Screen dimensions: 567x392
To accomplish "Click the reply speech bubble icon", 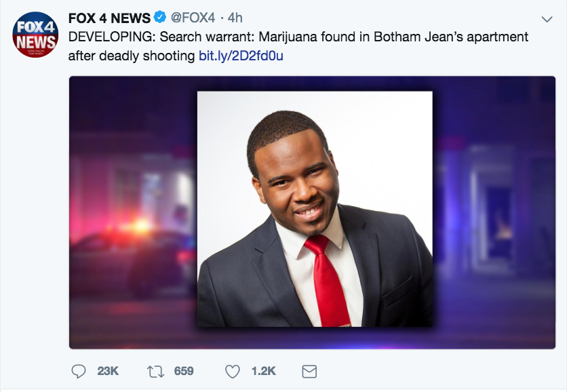I will (79, 371).
